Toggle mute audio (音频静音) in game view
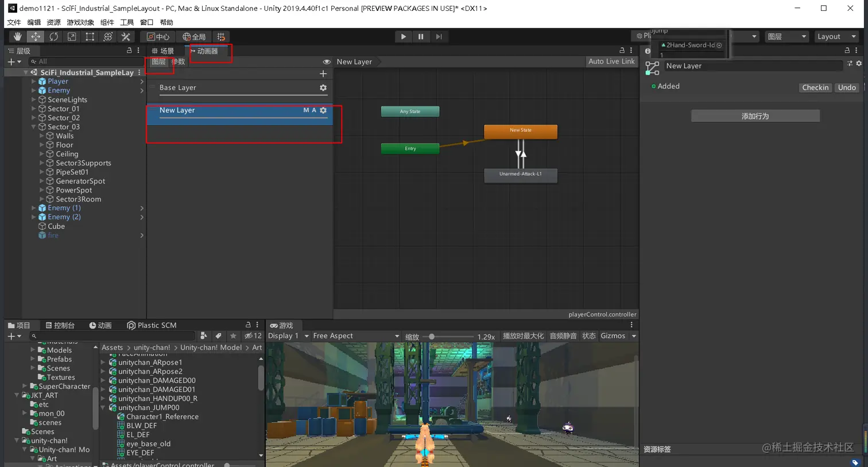The height and width of the screenshot is (467, 868). (563, 336)
